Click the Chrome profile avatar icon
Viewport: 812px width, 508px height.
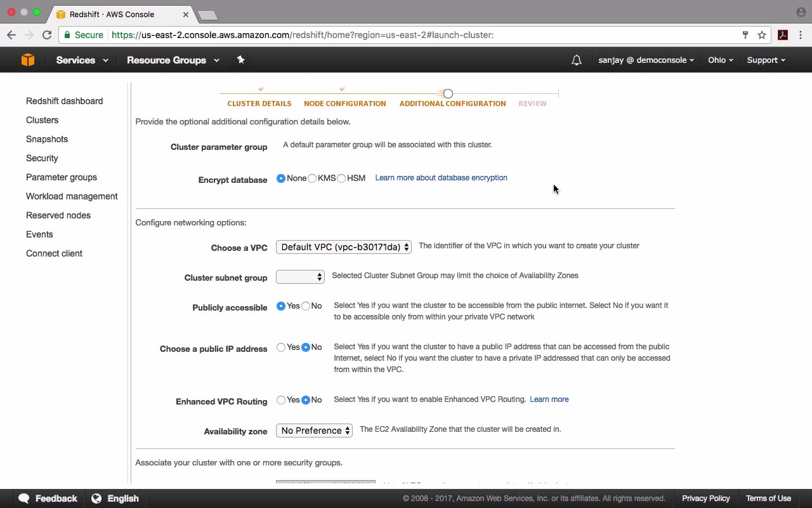801,12
